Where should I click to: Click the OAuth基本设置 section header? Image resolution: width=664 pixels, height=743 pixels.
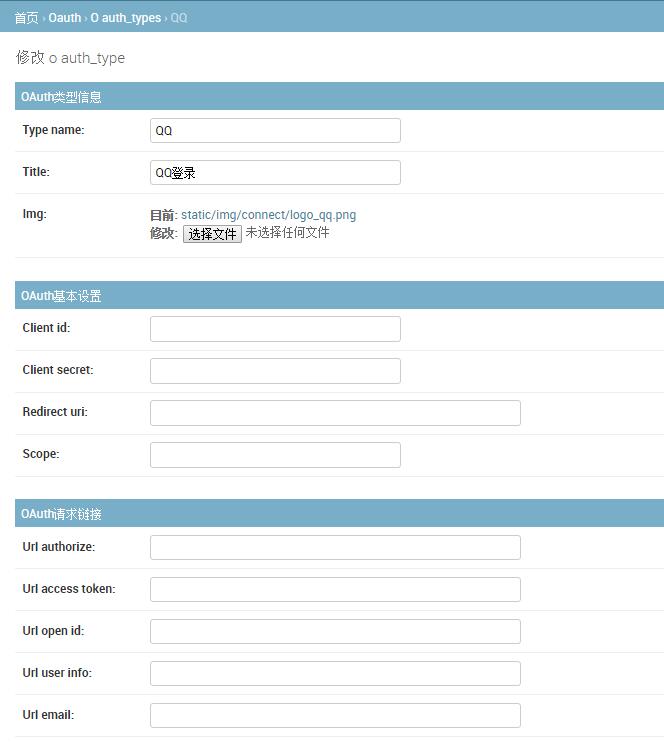click(339, 295)
